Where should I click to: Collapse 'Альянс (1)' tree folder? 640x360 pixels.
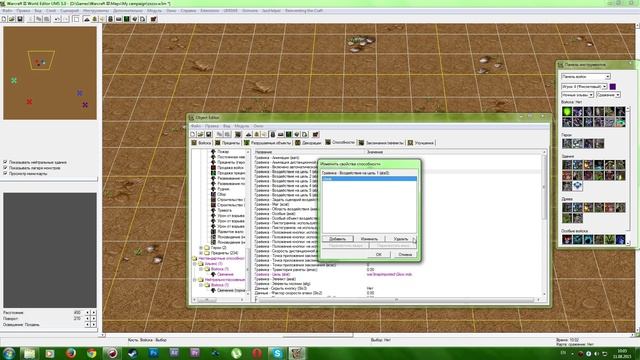pyautogui.click(x=195, y=264)
